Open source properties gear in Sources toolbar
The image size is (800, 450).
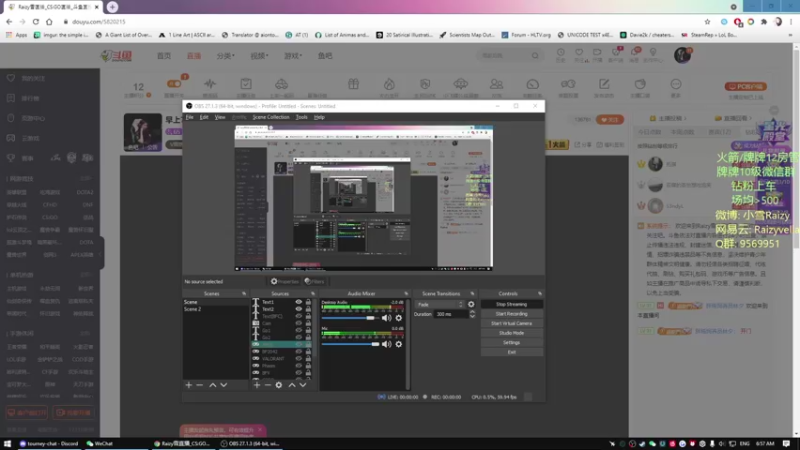tap(279, 385)
